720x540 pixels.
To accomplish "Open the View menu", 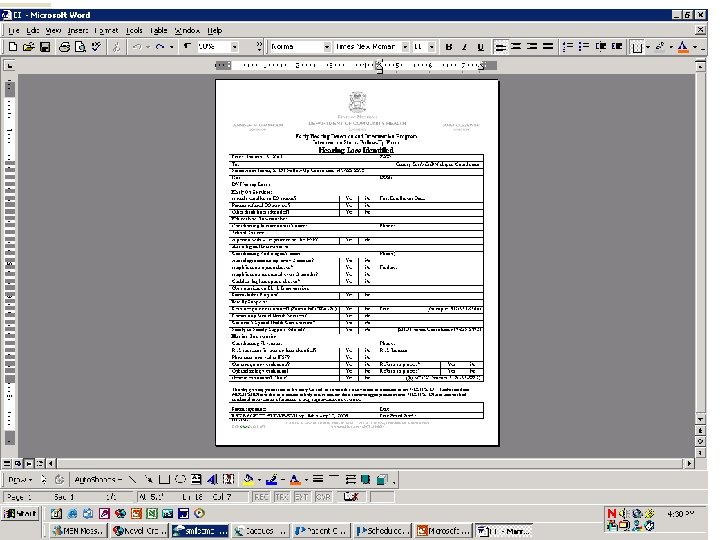I will pyautogui.click(x=53, y=30).
